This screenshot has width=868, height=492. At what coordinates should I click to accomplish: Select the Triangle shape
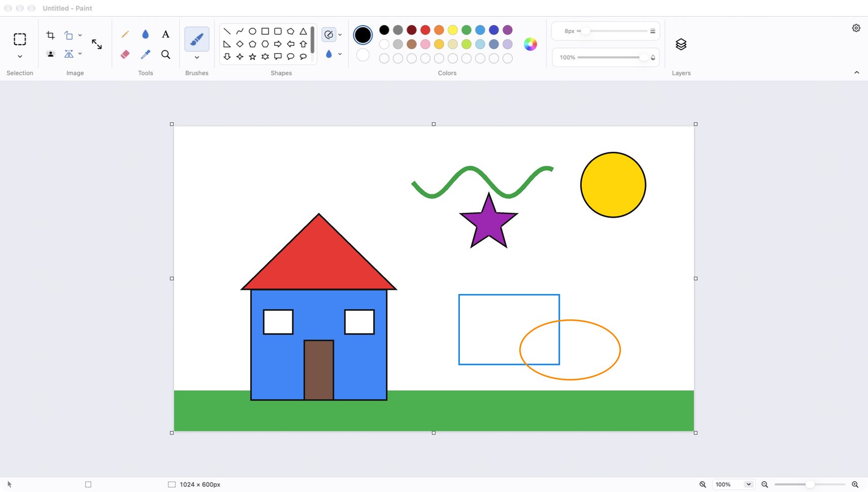pyautogui.click(x=303, y=31)
